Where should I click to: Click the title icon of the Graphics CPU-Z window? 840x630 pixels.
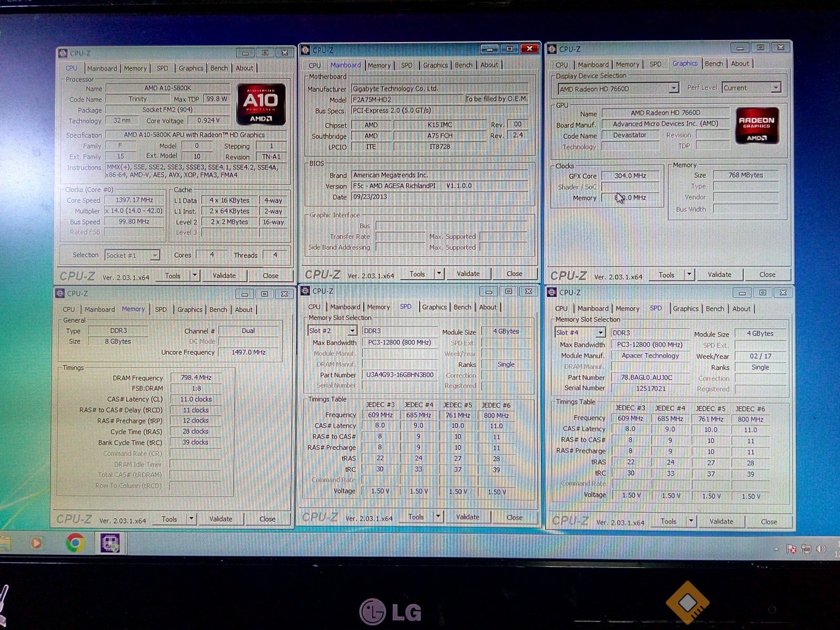tap(552, 49)
